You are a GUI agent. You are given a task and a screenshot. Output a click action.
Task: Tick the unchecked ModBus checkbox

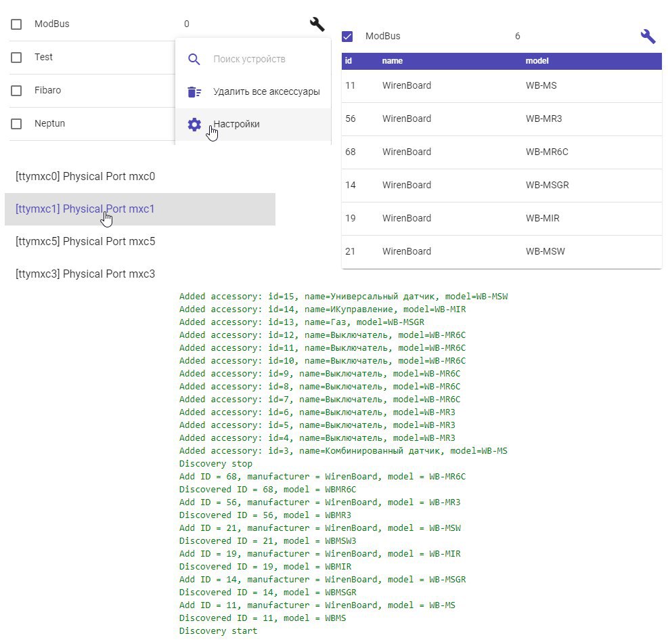16,24
